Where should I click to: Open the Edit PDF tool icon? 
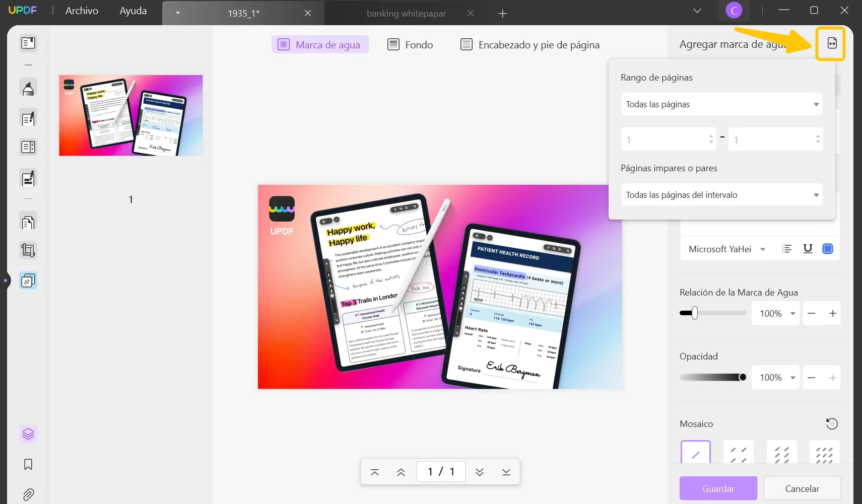point(28,118)
